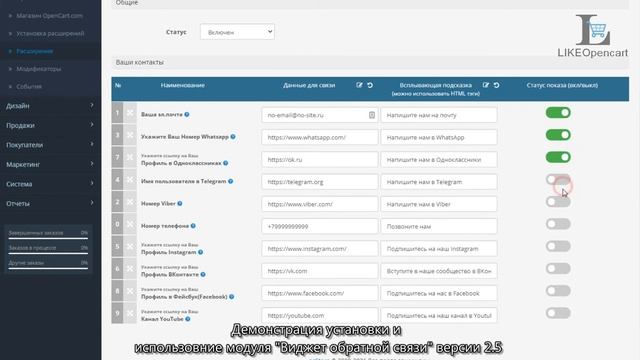Expand the Покупатели sidebar menu
Screen dimensions: 640x360
(x=51, y=145)
